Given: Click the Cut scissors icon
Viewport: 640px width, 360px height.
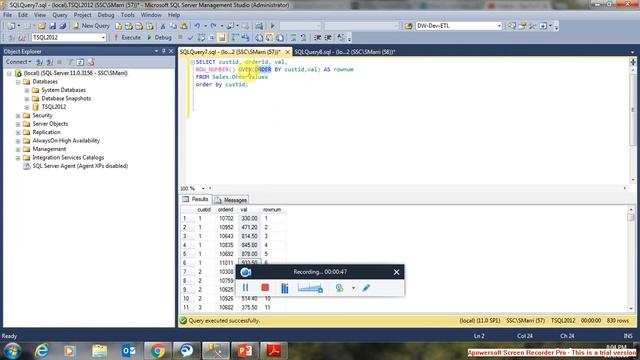Looking at the screenshot, I should [x=163, y=26].
